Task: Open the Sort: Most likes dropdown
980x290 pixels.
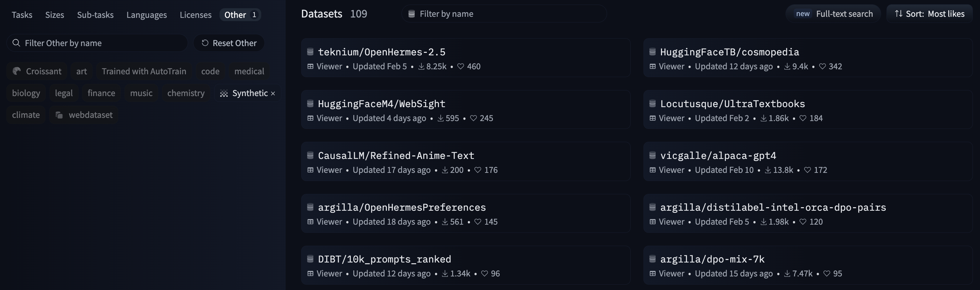Action: [929, 14]
